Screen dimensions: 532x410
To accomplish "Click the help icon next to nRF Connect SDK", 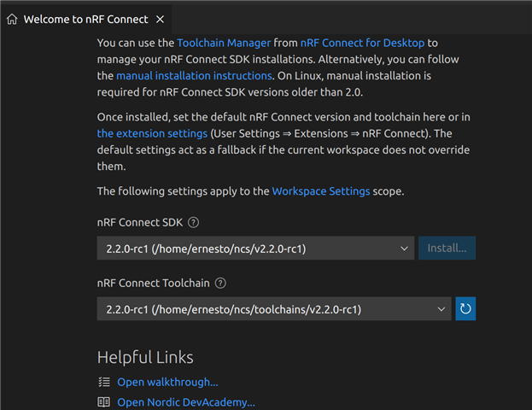I will point(193,223).
